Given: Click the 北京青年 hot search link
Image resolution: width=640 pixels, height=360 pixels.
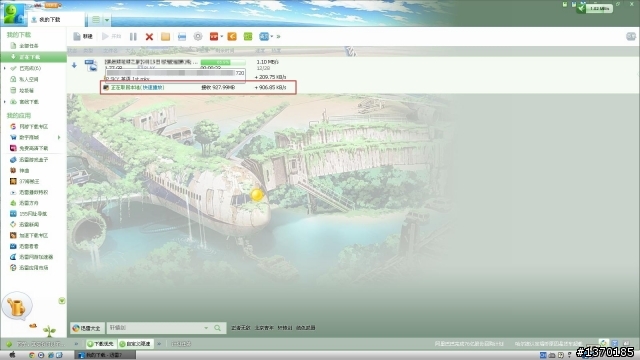Looking at the screenshot, I should (264, 328).
